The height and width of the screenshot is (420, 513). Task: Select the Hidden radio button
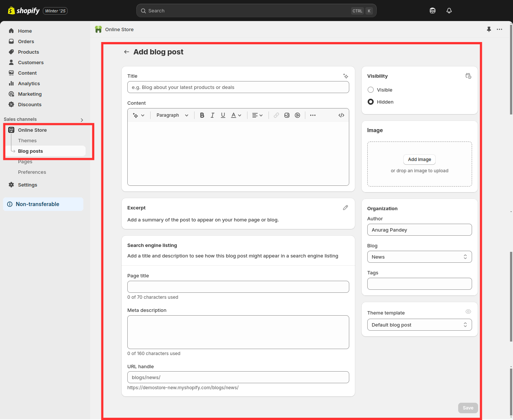[370, 102]
